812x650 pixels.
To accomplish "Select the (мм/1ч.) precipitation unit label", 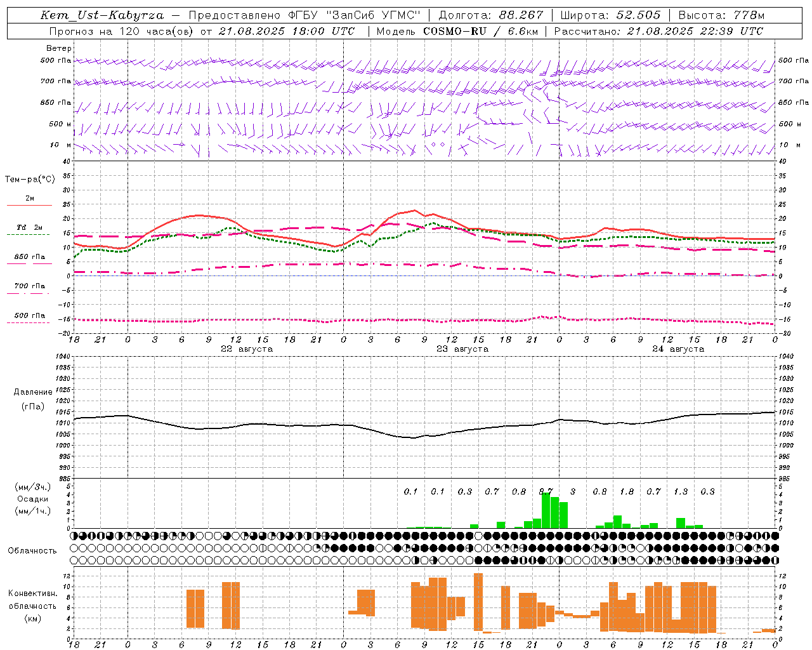I will coord(33,511).
